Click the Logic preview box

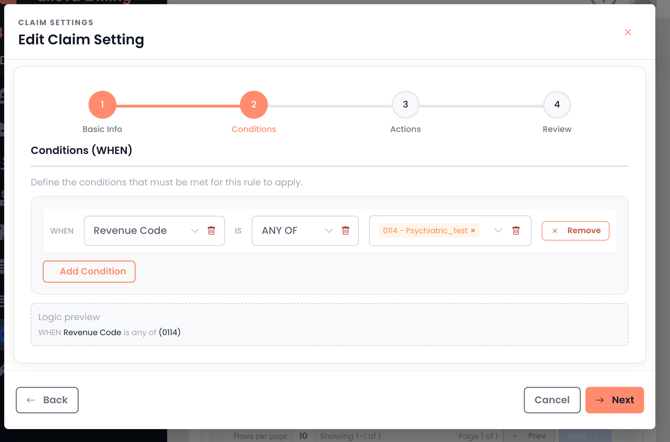(x=329, y=324)
